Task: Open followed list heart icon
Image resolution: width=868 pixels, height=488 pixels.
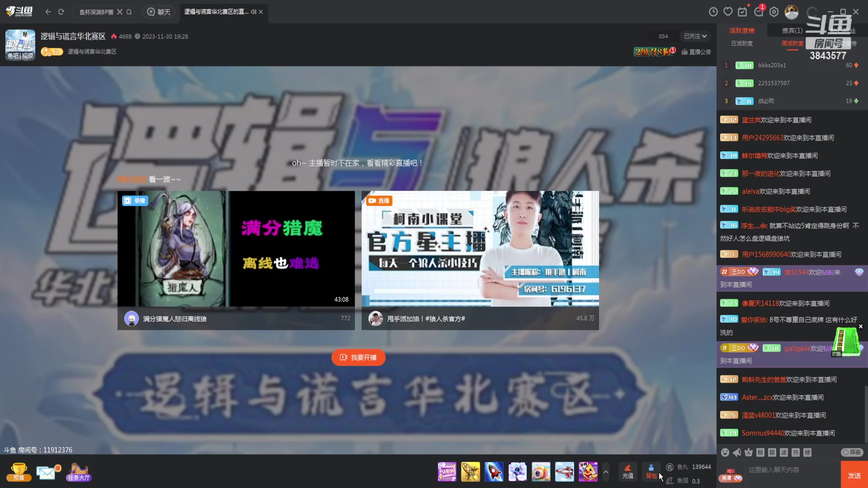Action: [x=728, y=12]
